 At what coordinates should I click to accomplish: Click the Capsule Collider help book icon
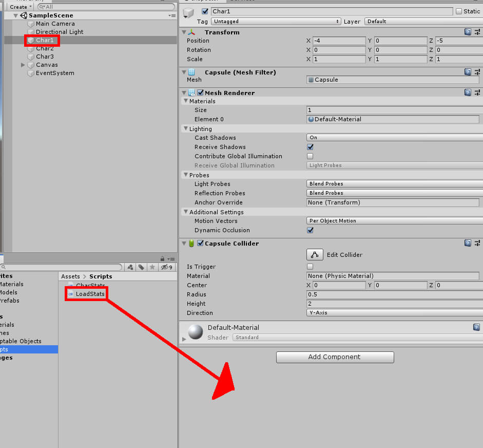coord(468,243)
